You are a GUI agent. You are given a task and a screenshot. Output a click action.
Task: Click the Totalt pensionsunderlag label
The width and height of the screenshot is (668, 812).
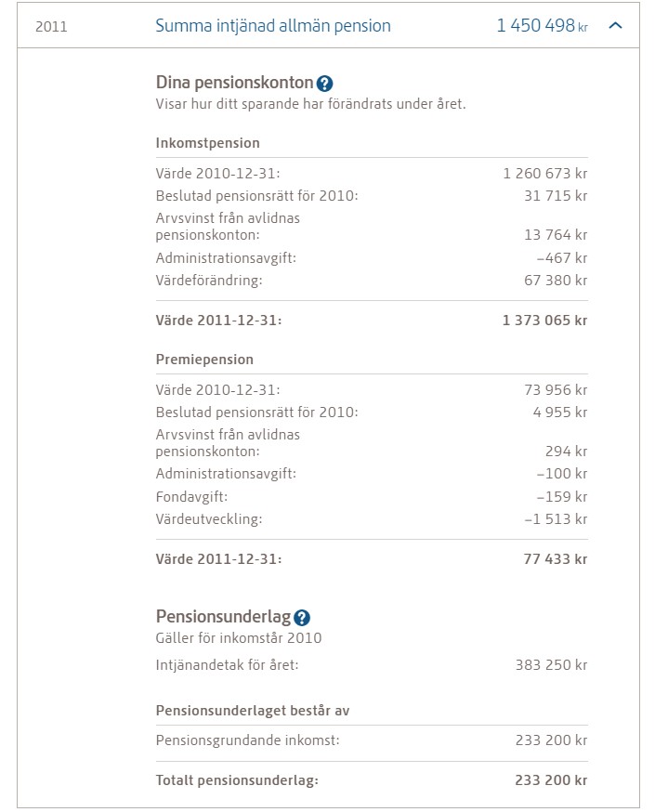click(x=237, y=780)
